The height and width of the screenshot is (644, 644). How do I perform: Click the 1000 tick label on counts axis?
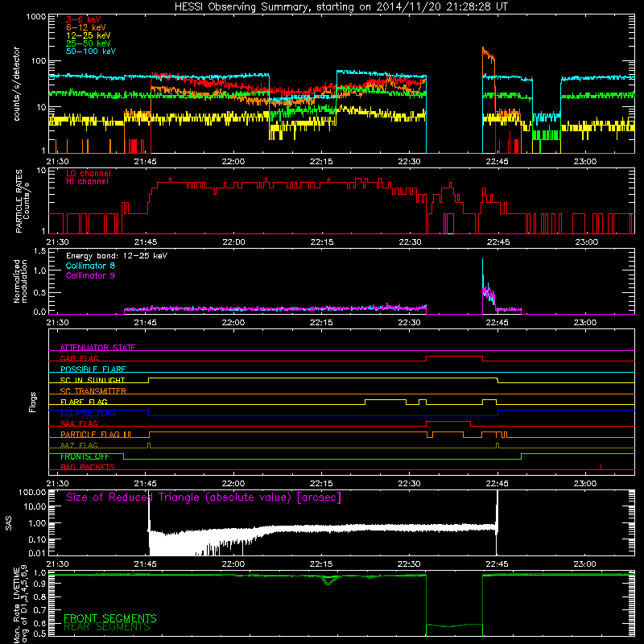coord(35,17)
